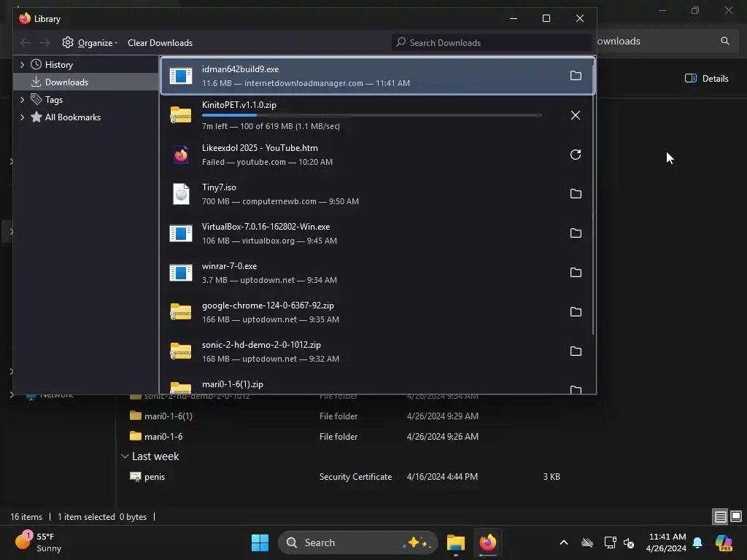Viewport: 747px width, 560px height.
Task: Click the Tiny7.iso disc image icon
Action: (x=181, y=194)
